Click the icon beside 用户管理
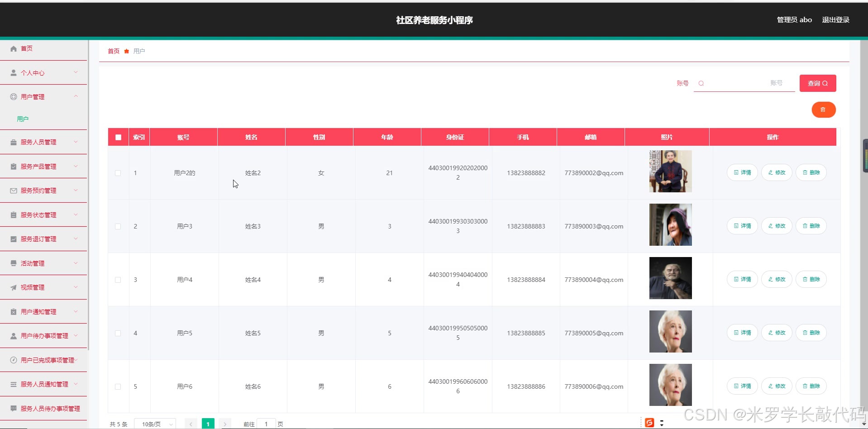Screen dimensions: 868x429 14,97
